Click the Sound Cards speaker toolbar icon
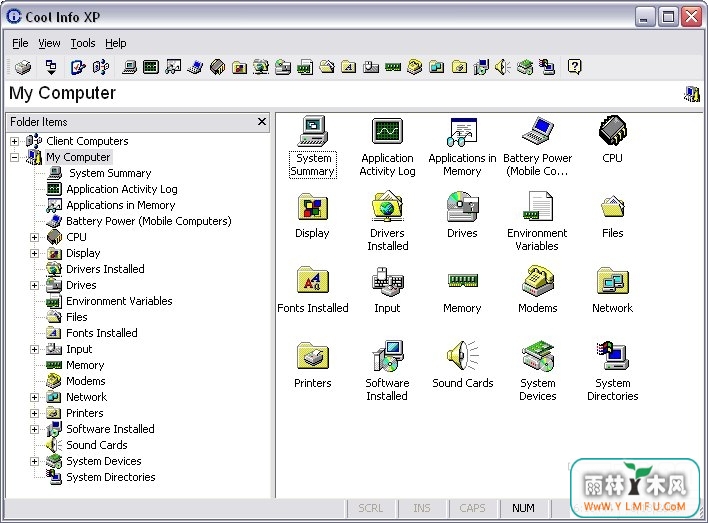The width and height of the screenshot is (708, 523). 503,67
